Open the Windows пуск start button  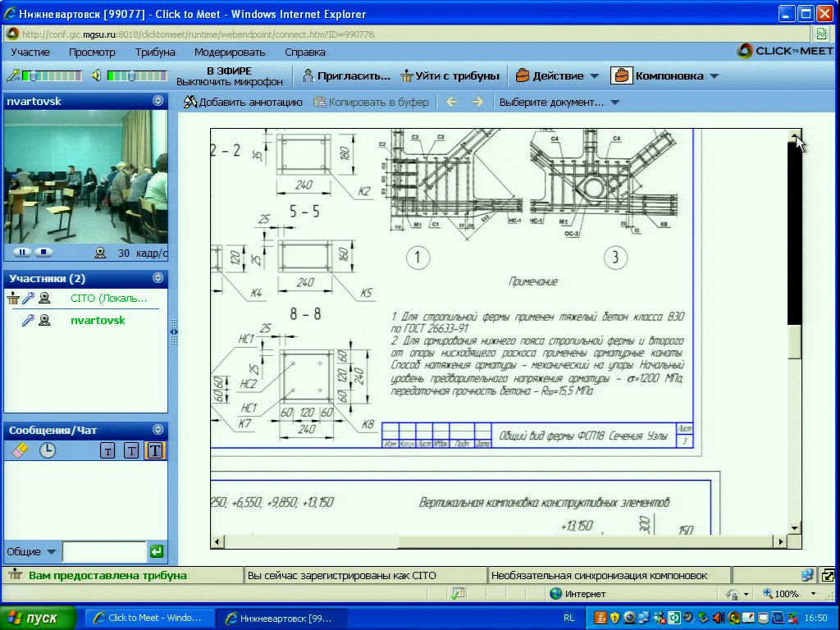click(x=38, y=618)
